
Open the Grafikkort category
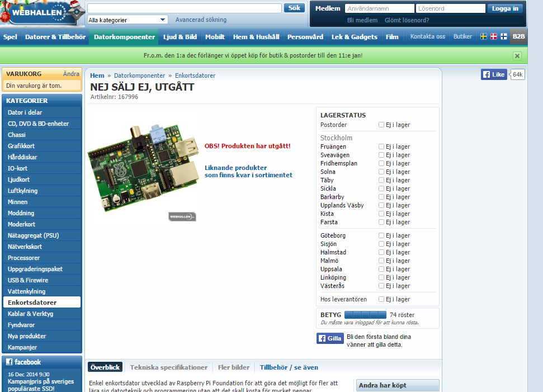42,146
